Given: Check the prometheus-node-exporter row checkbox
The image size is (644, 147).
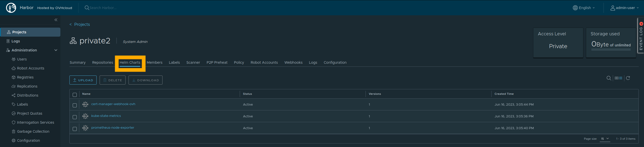Looking at the screenshot, I should [x=75, y=129].
